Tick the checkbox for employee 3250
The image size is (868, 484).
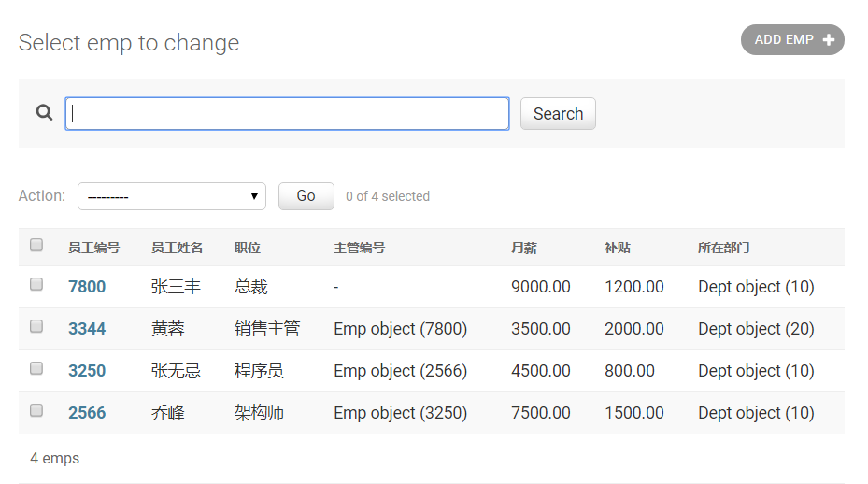36,369
